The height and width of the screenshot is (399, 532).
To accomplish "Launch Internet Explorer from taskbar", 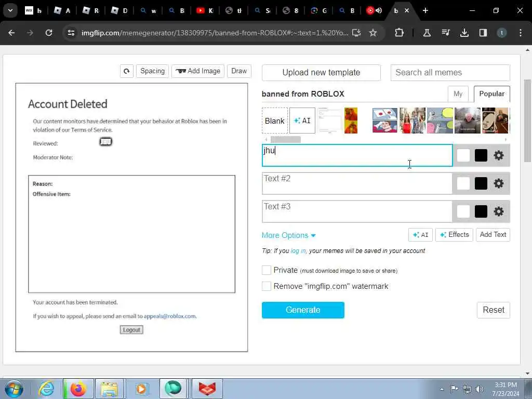I will point(46,389).
